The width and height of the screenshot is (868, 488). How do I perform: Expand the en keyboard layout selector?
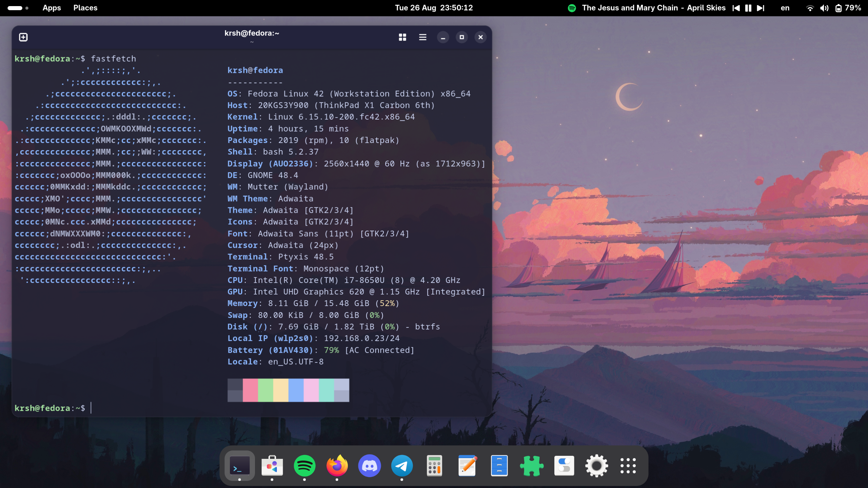(785, 8)
